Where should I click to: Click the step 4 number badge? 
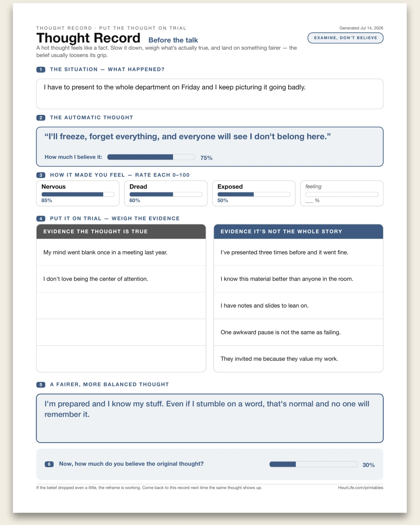click(x=41, y=219)
